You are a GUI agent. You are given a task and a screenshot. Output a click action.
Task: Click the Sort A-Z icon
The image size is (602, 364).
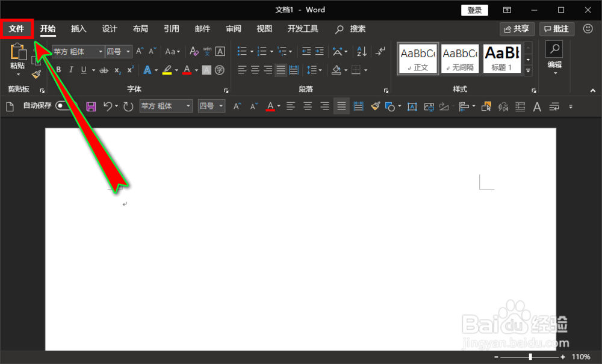(x=362, y=51)
